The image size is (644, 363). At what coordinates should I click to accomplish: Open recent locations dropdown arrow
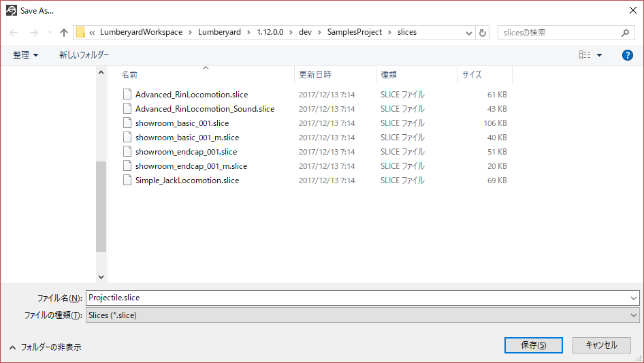pyautogui.click(x=50, y=33)
